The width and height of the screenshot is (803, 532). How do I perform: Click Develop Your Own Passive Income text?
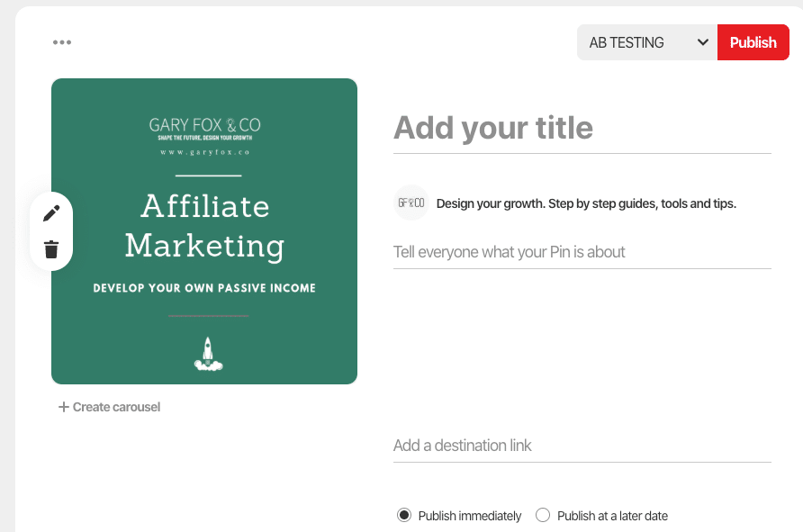tap(204, 288)
